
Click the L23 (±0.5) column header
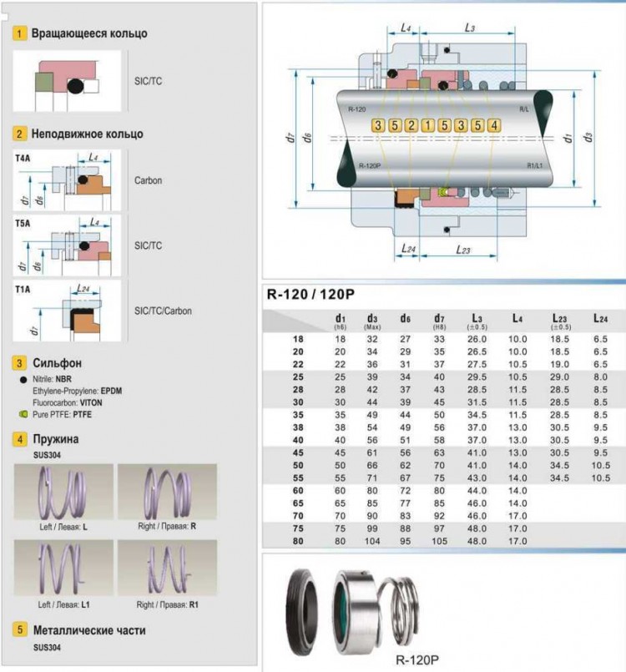[x=559, y=321]
